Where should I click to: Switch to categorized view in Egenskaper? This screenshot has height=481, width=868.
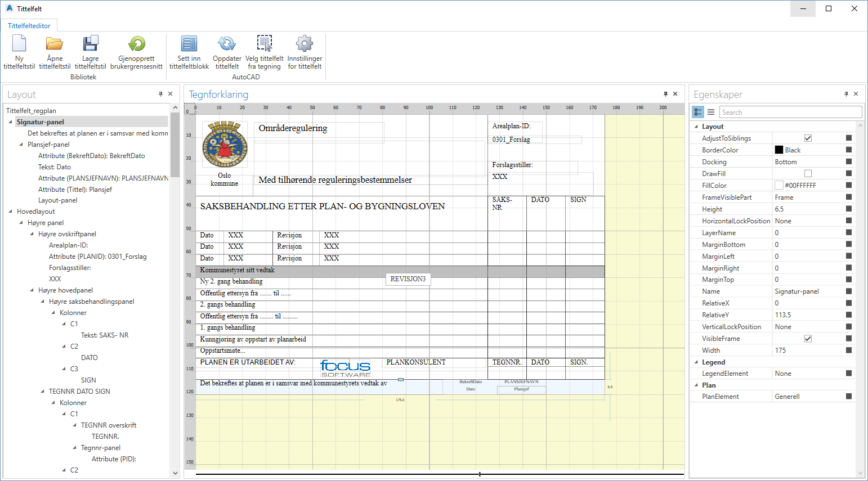tap(698, 112)
